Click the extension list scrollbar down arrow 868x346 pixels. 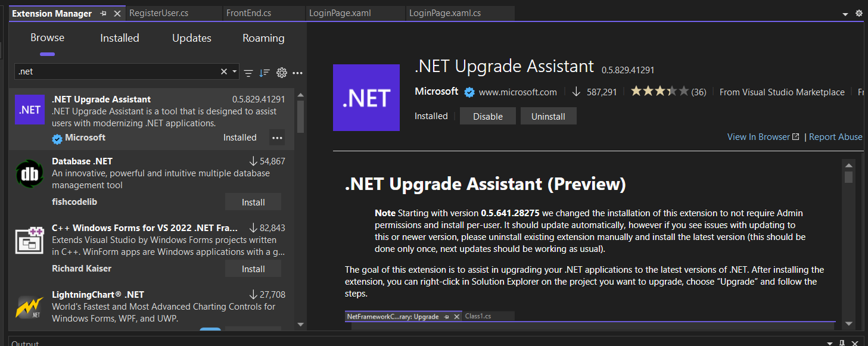(x=300, y=325)
